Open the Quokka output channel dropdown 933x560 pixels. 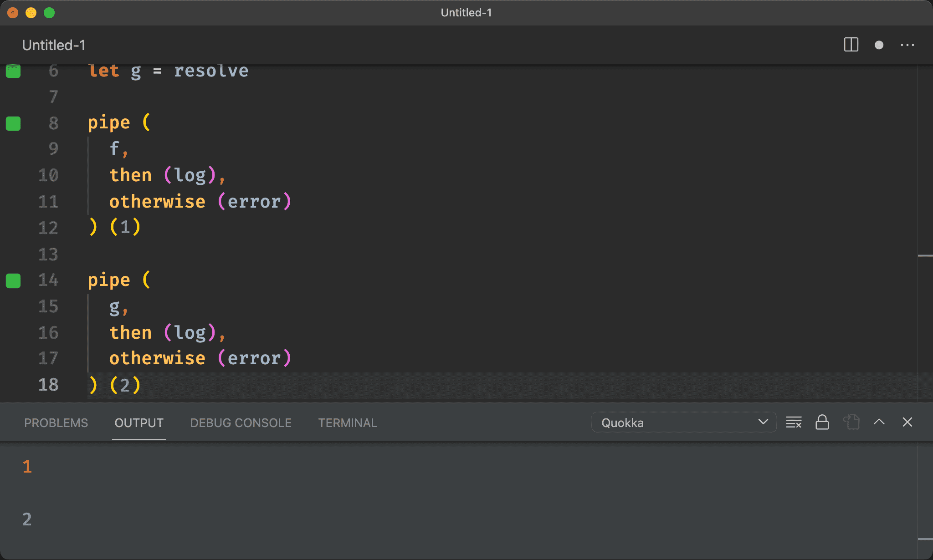(x=683, y=423)
